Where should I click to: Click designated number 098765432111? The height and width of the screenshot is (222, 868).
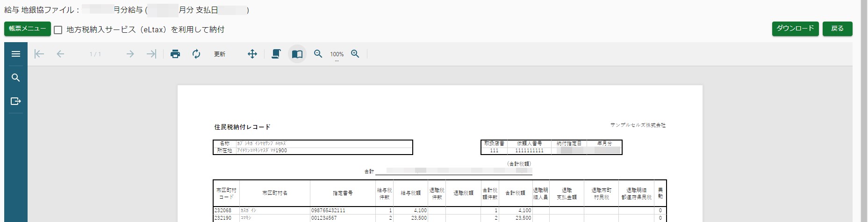(328, 211)
